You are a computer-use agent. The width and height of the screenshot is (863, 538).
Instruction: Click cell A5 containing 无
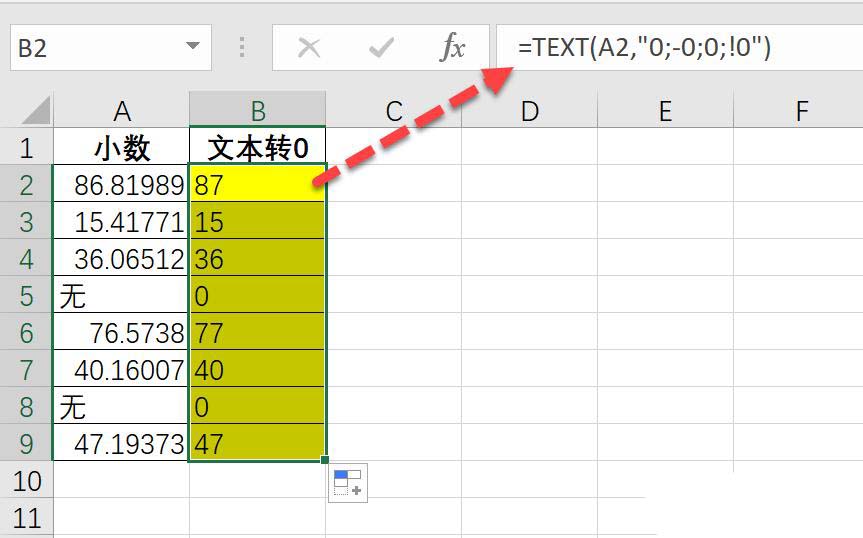[121, 296]
